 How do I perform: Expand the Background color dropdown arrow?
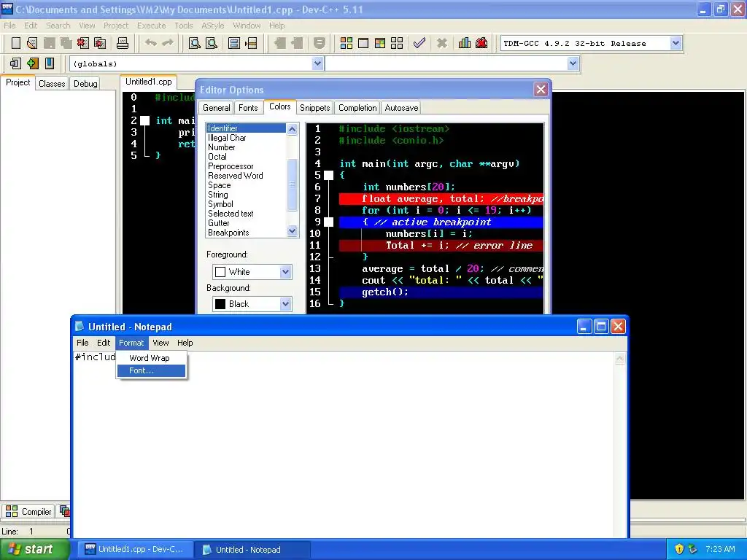point(285,304)
